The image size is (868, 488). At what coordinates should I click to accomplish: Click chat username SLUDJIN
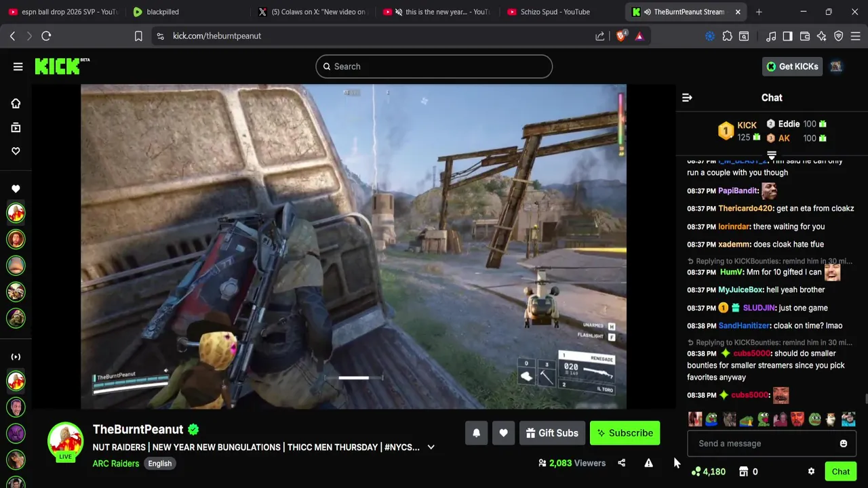(759, 308)
